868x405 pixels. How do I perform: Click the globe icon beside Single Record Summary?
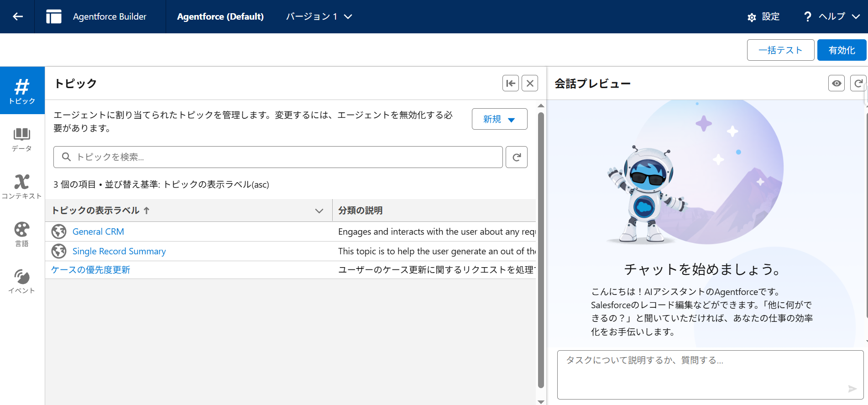coord(59,251)
